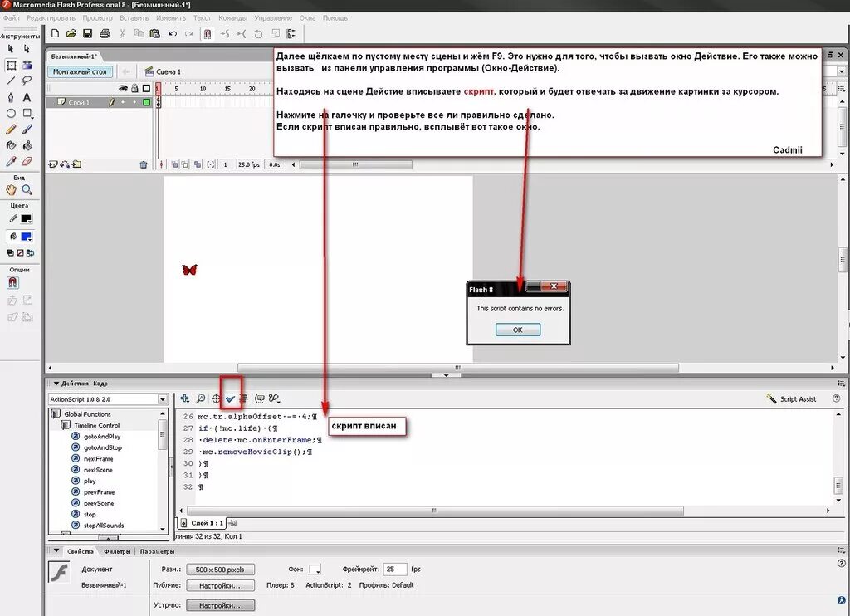This screenshot has width=850, height=616.
Task: Select the Free Transform tool
Action: pos(11,65)
